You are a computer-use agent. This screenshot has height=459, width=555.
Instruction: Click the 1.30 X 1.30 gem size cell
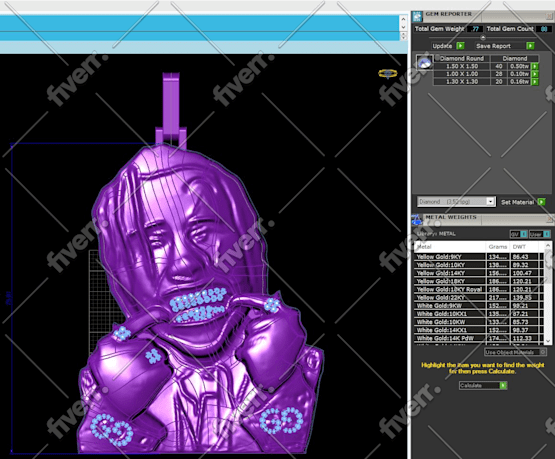click(x=462, y=82)
